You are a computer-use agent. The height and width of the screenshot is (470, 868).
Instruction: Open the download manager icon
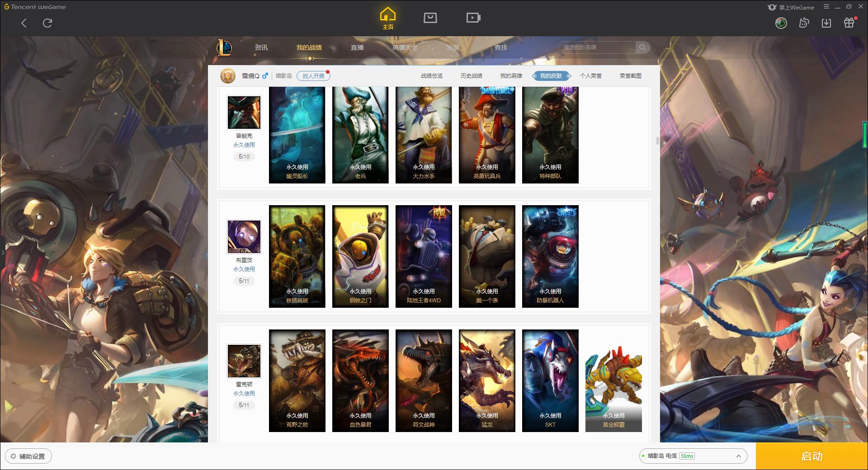tap(826, 23)
